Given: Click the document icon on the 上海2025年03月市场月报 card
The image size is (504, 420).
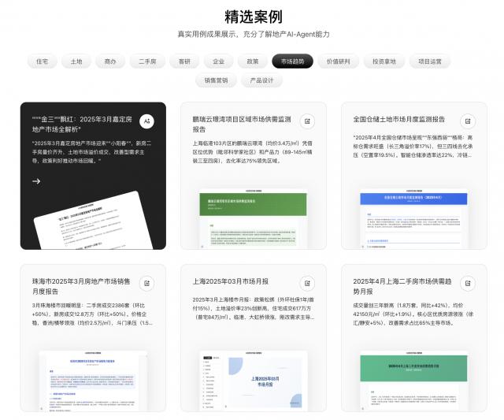Looking at the screenshot, I should pyautogui.click(x=307, y=283).
